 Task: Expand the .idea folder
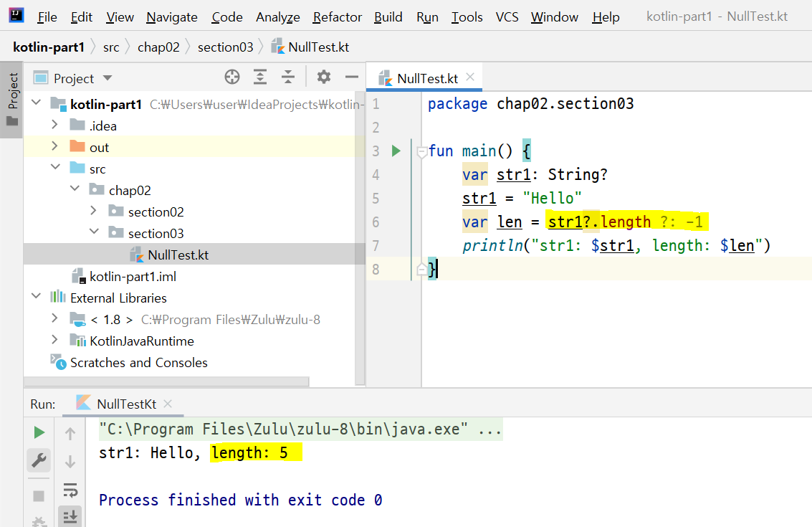tap(55, 124)
